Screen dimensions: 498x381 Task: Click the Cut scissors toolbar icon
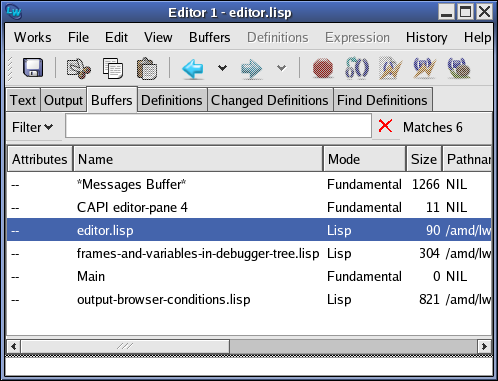click(x=79, y=68)
